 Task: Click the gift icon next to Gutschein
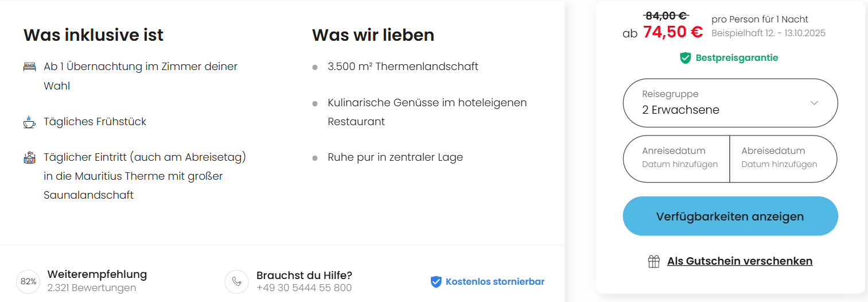tap(654, 261)
